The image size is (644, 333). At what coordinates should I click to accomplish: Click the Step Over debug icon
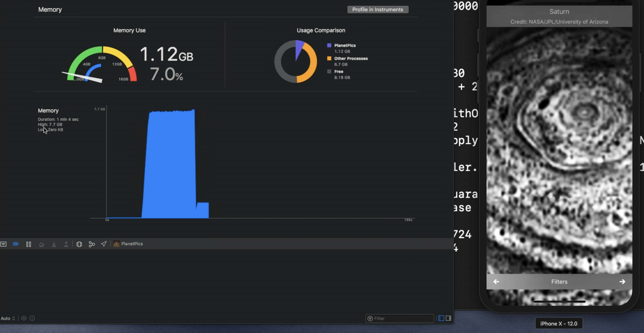41,244
